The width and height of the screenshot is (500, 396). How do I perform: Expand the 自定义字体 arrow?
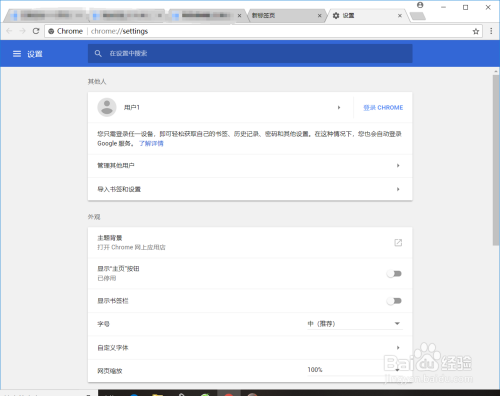pyautogui.click(x=398, y=348)
